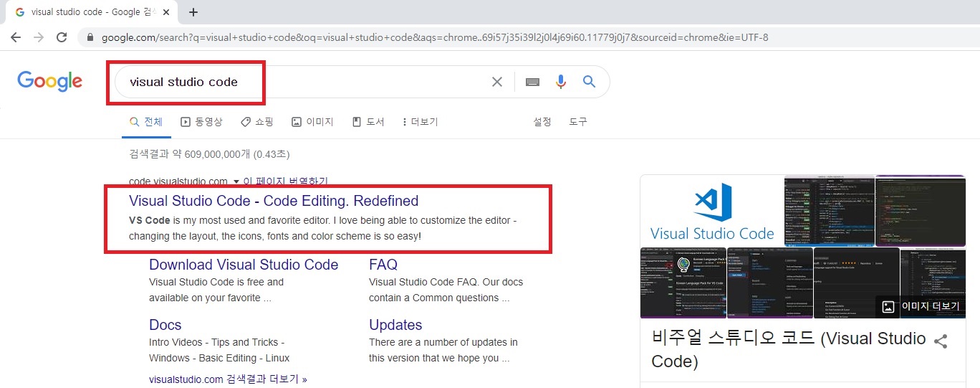
Task: Click the browser back arrow
Action: [x=16, y=37]
